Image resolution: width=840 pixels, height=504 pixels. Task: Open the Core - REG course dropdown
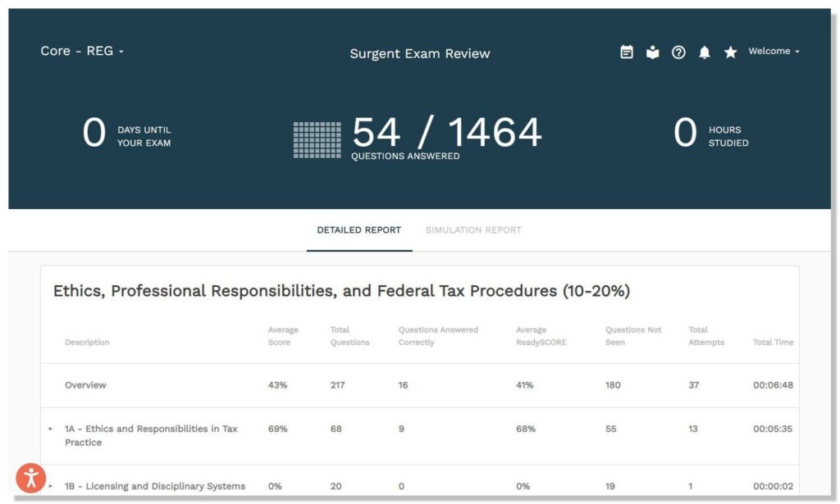(82, 51)
